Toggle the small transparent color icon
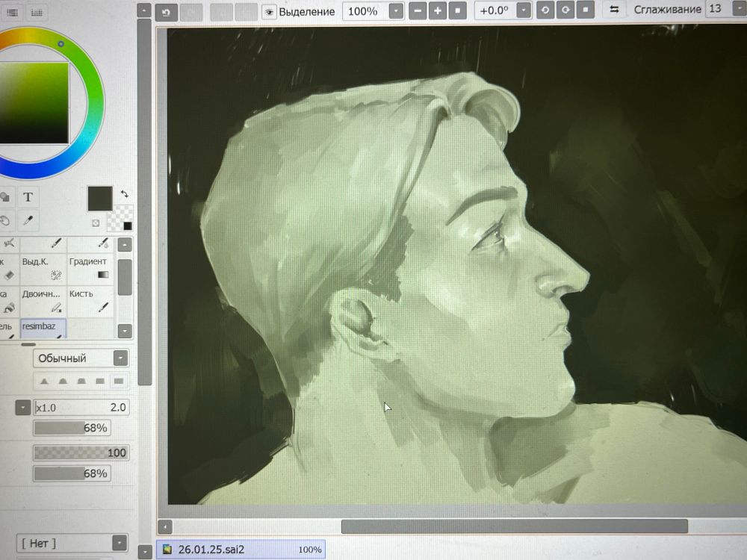Viewport: 747px width, 560px height. click(x=96, y=223)
